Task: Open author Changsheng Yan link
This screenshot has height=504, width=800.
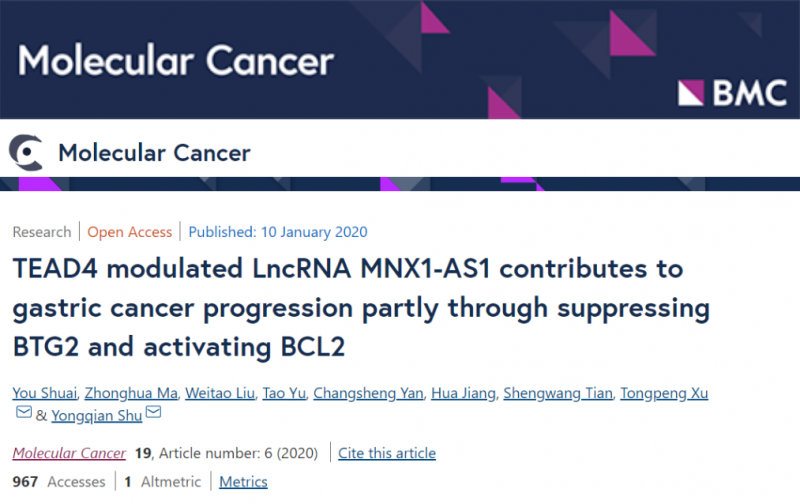Action: point(366,393)
